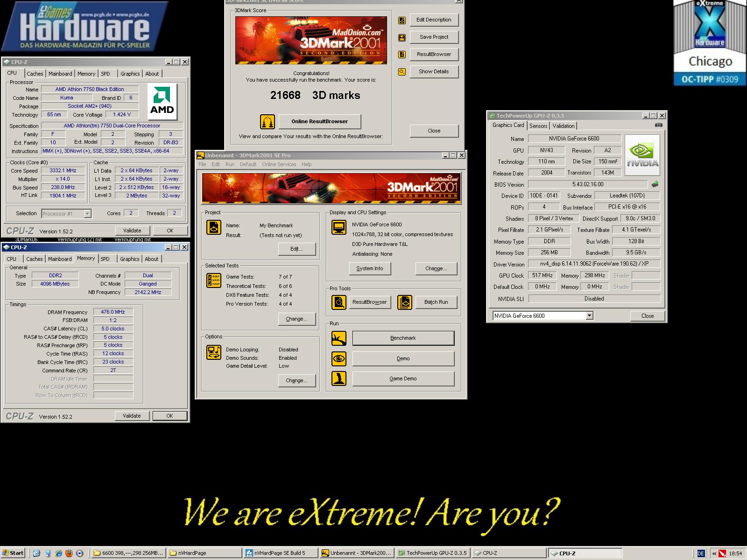Image resolution: width=747 pixels, height=560 pixels.
Task: Click the System Info button
Action: (370, 269)
